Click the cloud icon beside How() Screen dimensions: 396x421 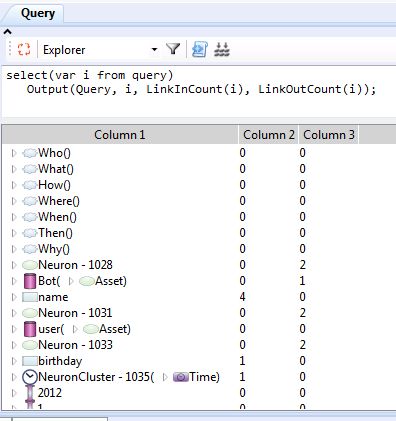pos(30,185)
